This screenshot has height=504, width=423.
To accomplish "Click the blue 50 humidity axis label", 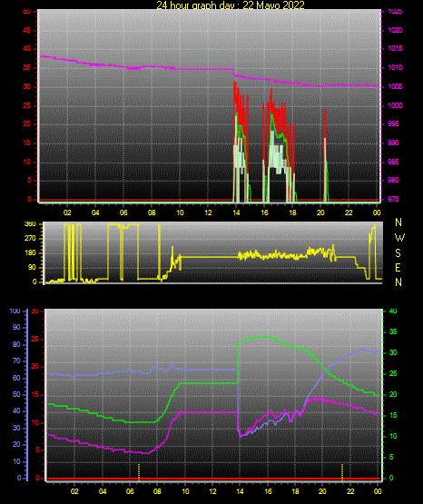I will coord(16,395).
